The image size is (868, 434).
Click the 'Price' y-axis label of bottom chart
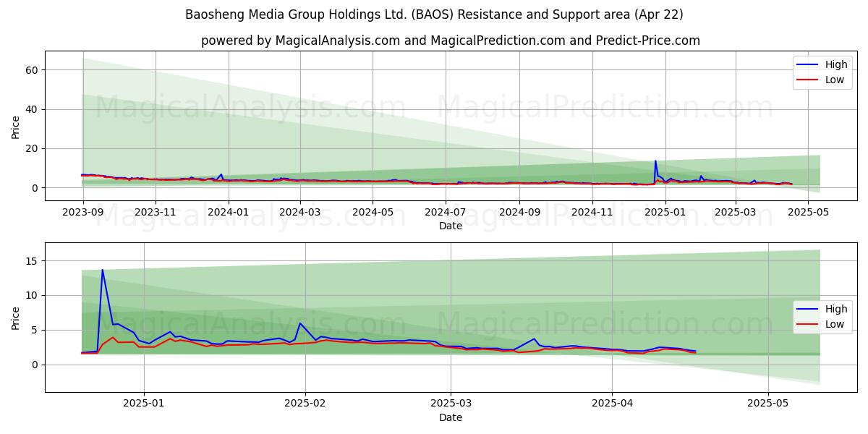coord(16,317)
